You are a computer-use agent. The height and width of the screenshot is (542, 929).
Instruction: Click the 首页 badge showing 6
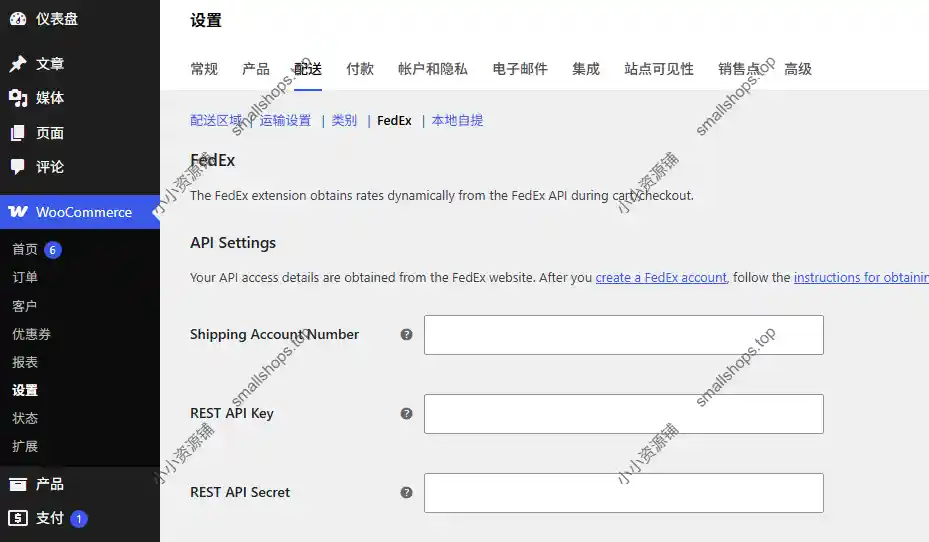(x=53, y=250)
